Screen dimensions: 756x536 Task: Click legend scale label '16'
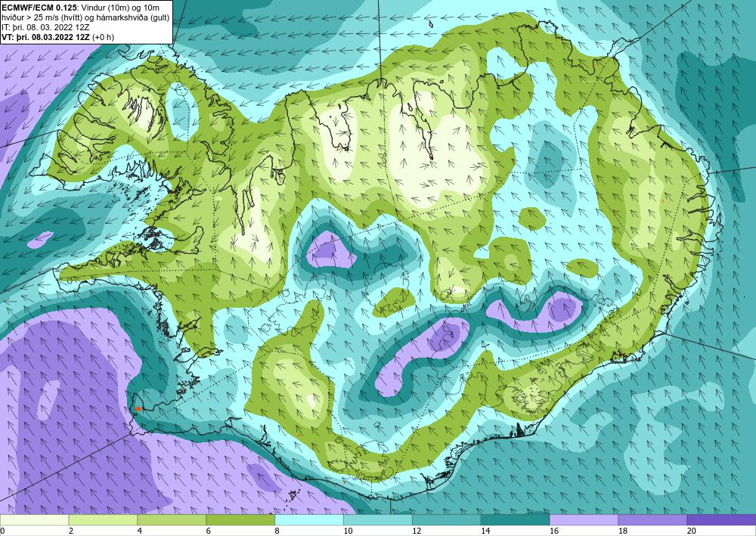[x=554, y=531]
